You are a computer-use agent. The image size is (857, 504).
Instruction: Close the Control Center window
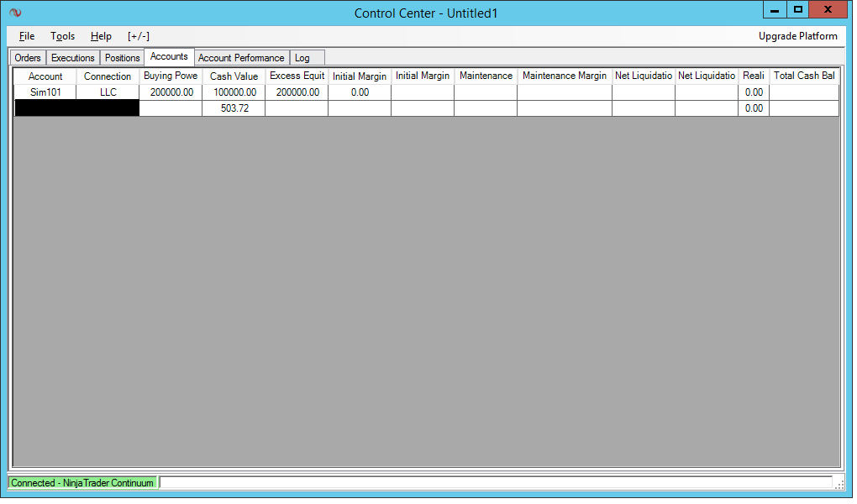(x=828, y=9)
